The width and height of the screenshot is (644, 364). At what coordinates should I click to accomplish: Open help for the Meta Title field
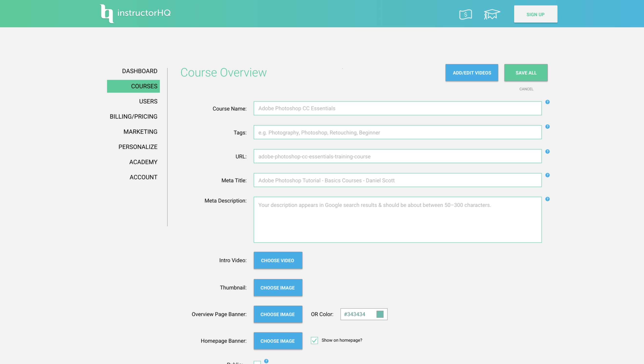[x=547, y=175]
